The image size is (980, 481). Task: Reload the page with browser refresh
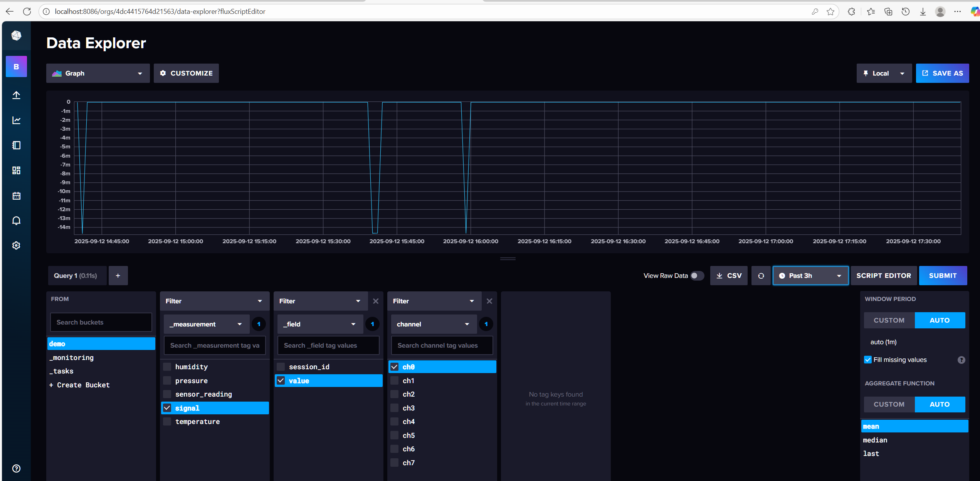click(27, 12)
